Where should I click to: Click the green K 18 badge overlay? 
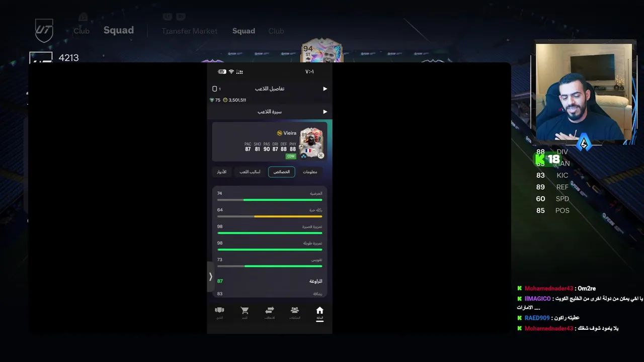click(x=547, y=159)
